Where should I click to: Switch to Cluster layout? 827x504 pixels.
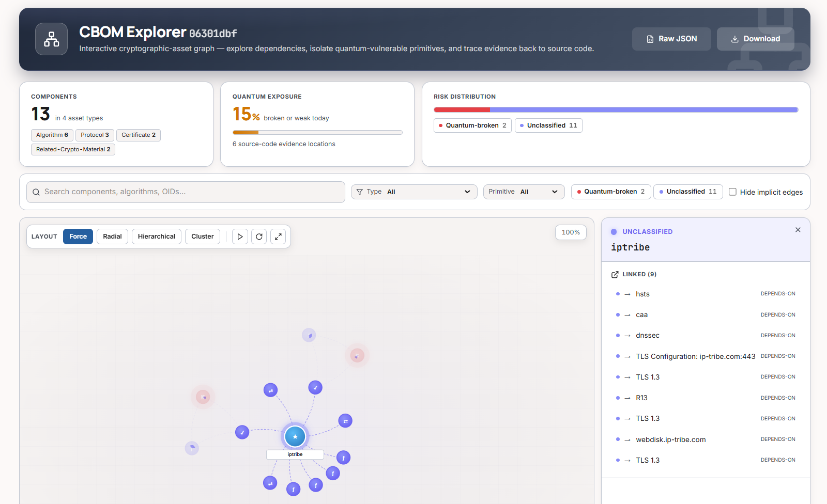(x=203, y=237)
